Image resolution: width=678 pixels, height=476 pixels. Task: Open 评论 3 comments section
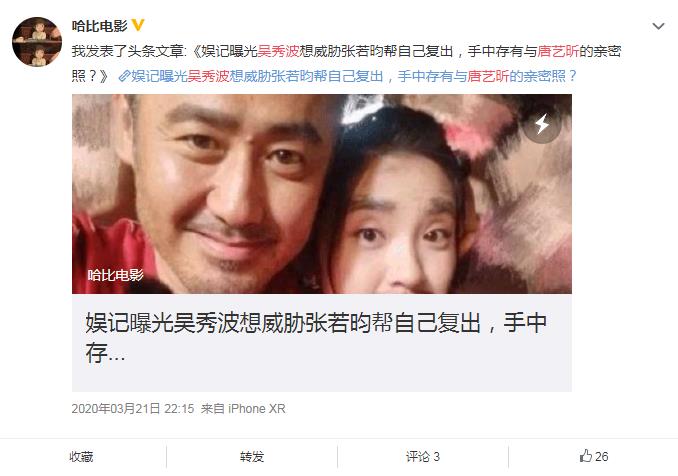click(x=422, y=457)
